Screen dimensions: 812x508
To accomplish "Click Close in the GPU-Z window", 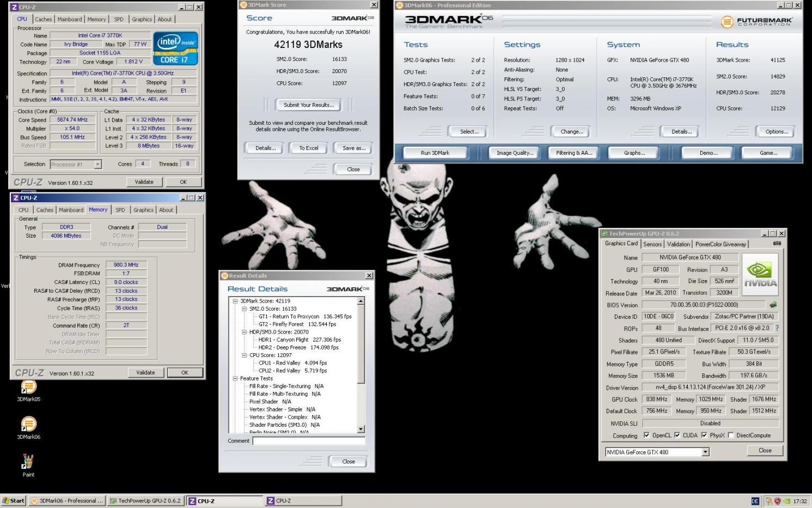I will 765,450.
